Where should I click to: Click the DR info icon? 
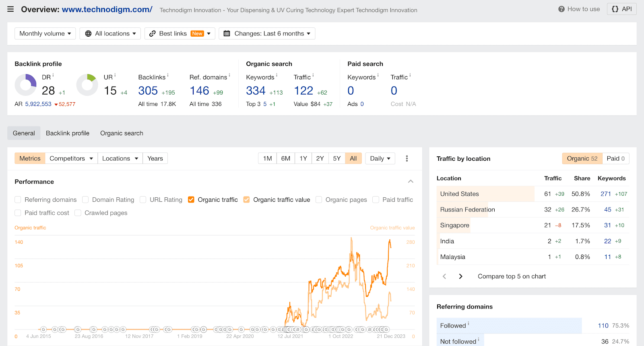[53, 75]
